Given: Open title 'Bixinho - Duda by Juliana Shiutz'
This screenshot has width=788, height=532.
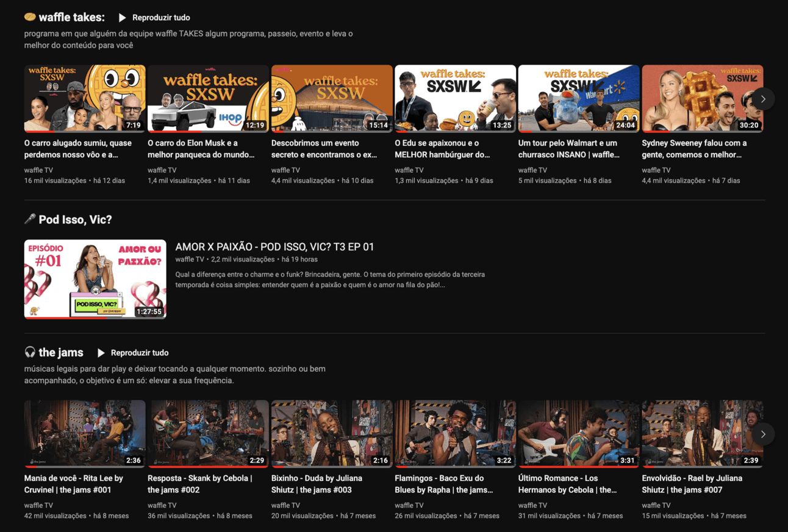Looking at the screenshot, I should point(317,484).
